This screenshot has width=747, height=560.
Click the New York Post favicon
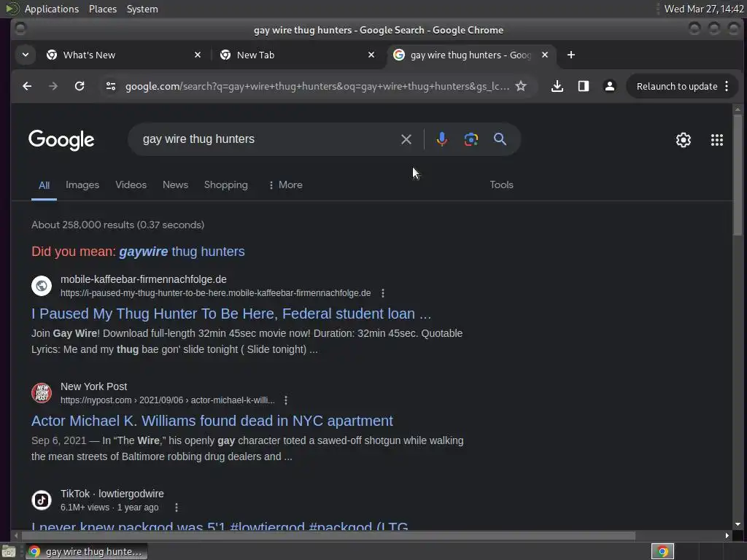[42, 393]
